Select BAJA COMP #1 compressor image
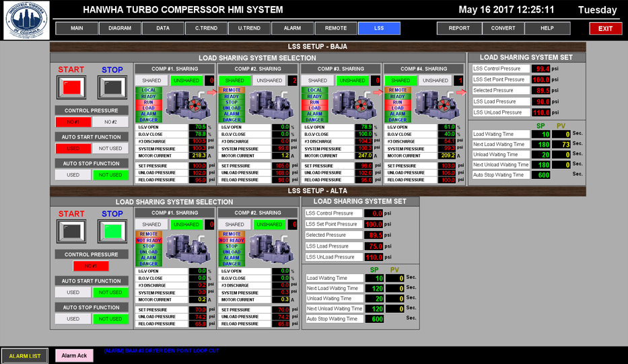 click(188, 105)
